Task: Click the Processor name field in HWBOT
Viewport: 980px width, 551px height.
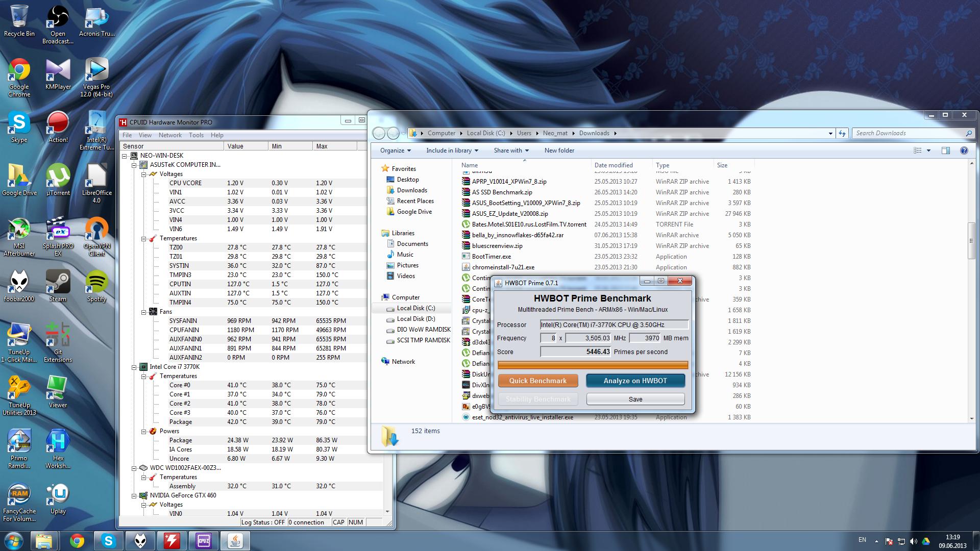Action: [x=615, y=324]
